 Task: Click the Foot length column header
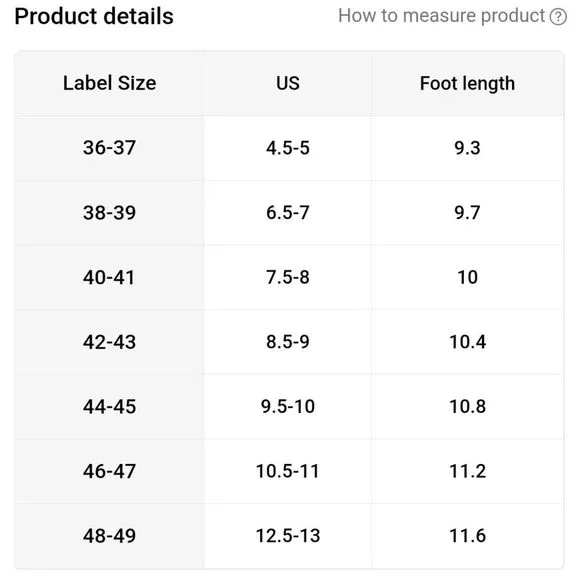468,83
